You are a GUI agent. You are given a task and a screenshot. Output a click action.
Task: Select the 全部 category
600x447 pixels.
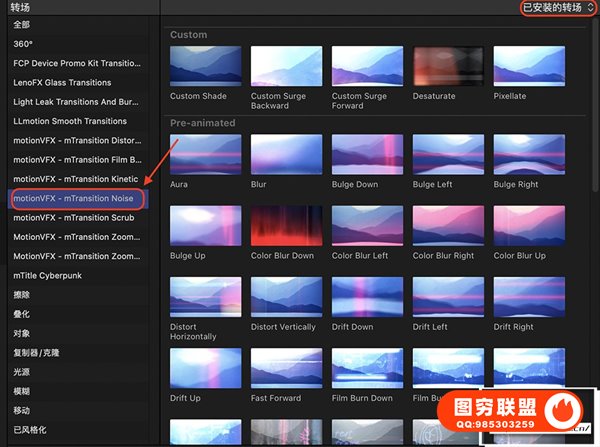coord(22,24)
